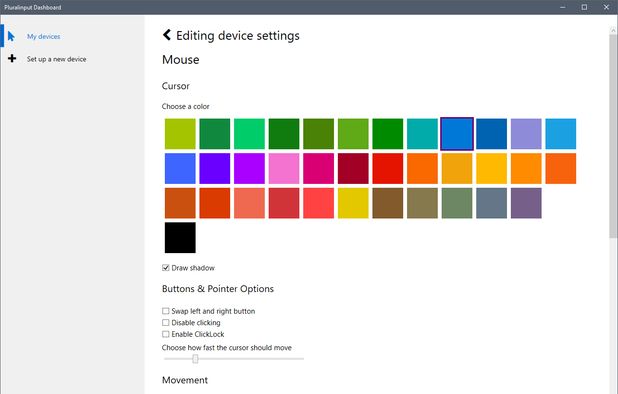
Task: Select the salmon color swatch
Action: pos(249,203)
